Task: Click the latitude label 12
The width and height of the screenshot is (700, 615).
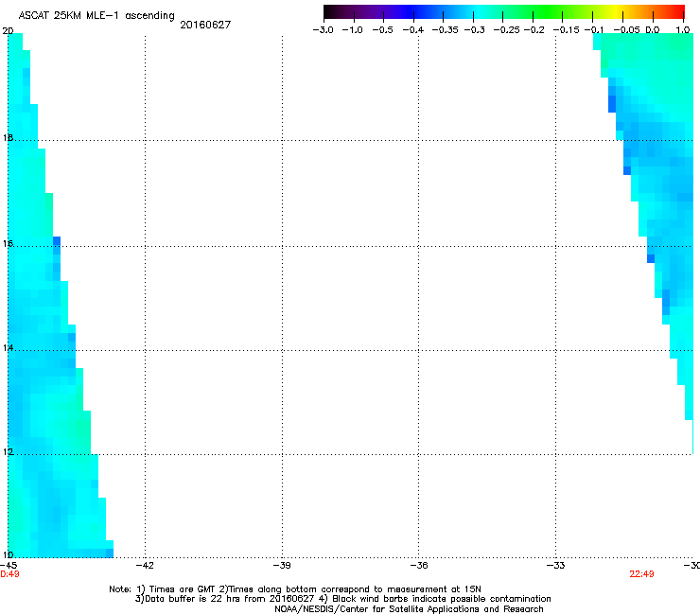Action: pyautogui.click(x=8, y=452)
